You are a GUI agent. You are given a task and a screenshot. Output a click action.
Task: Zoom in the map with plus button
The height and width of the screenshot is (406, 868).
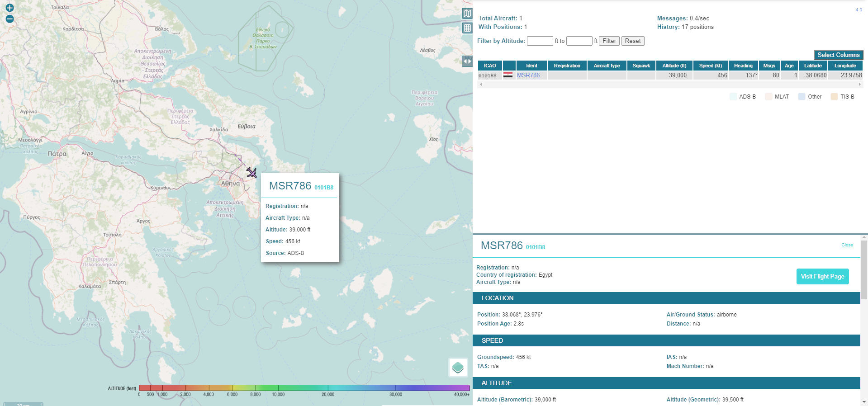[x=9, y=8]
